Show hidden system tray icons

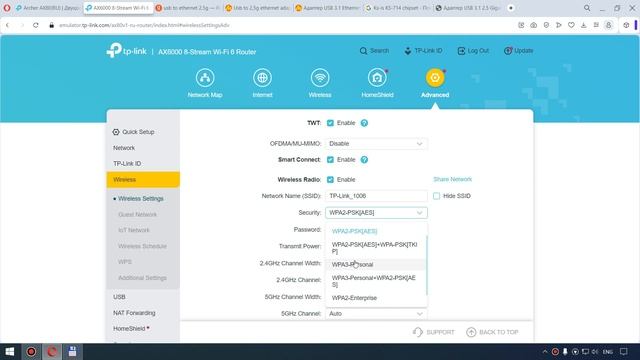click(x=544, y=351)
